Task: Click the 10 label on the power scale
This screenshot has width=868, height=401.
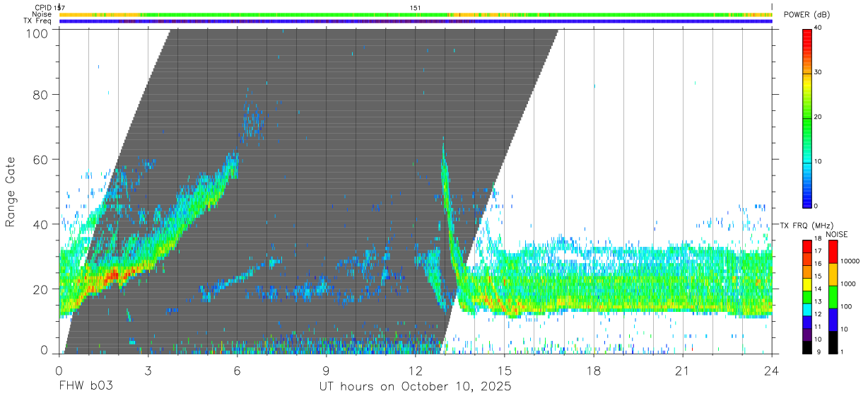Action: (819, 162)
